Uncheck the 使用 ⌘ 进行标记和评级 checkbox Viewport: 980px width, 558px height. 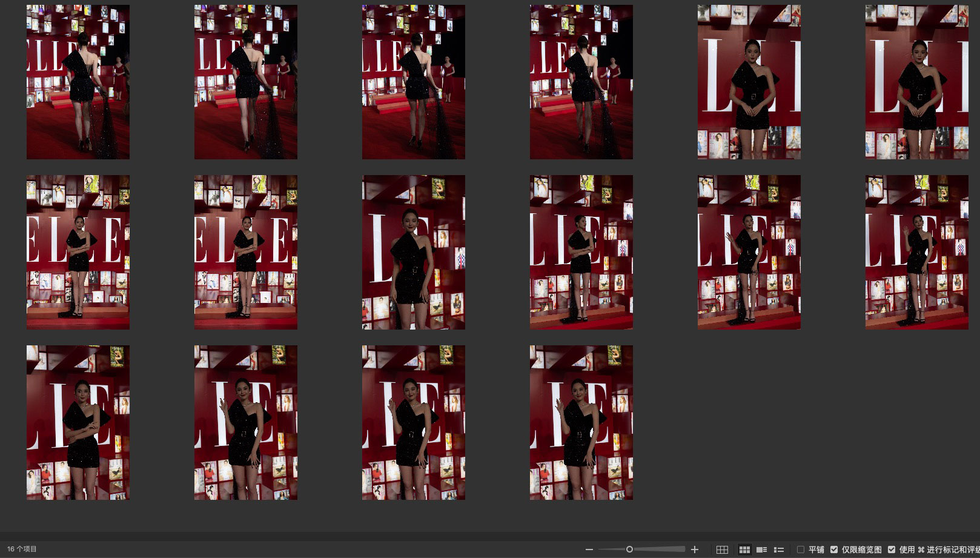click(892, 550)
